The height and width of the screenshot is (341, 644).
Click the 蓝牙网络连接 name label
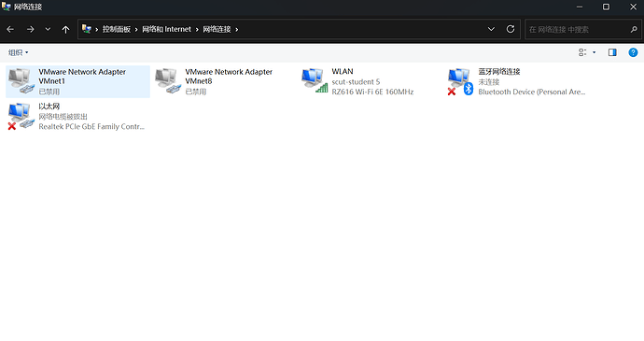click(499, 72)
